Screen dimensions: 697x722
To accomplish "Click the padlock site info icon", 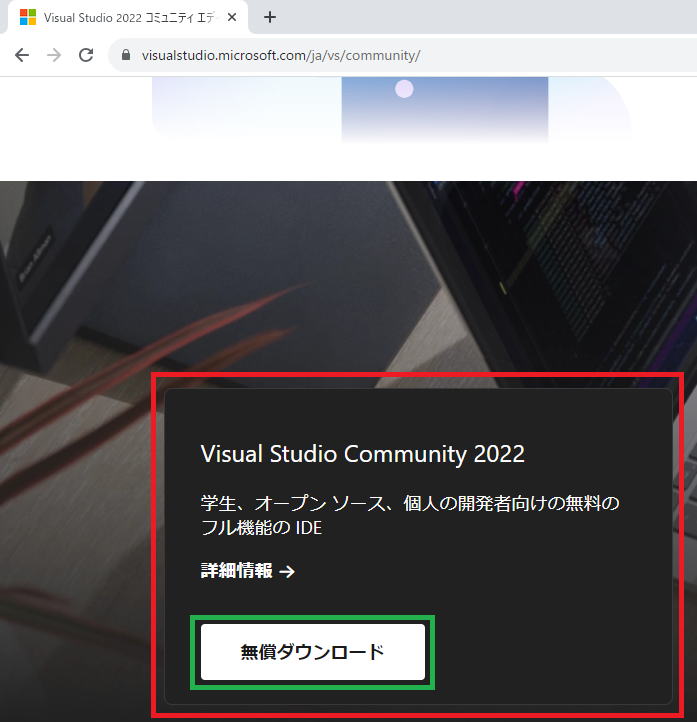I will pos(126,55).
